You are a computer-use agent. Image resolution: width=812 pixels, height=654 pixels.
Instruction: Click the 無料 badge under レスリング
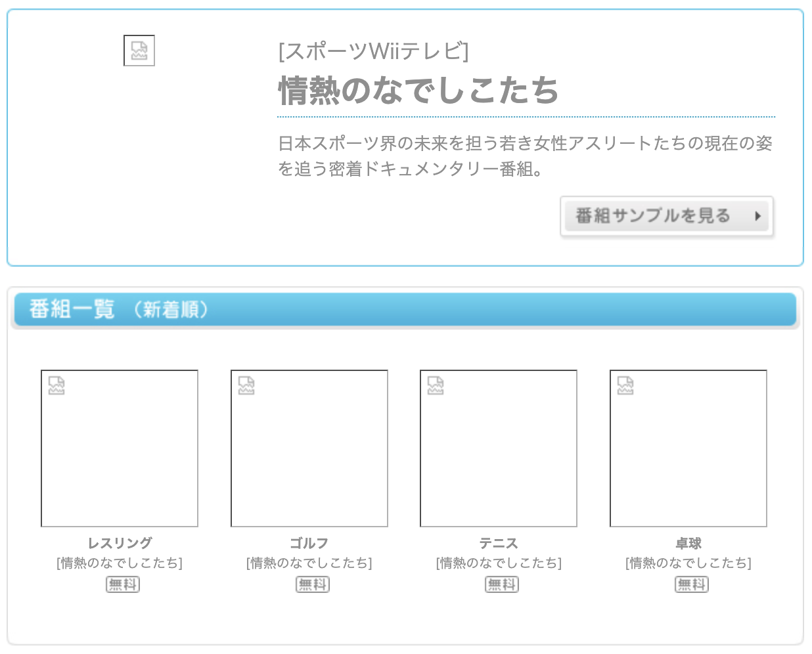[122, 584]
